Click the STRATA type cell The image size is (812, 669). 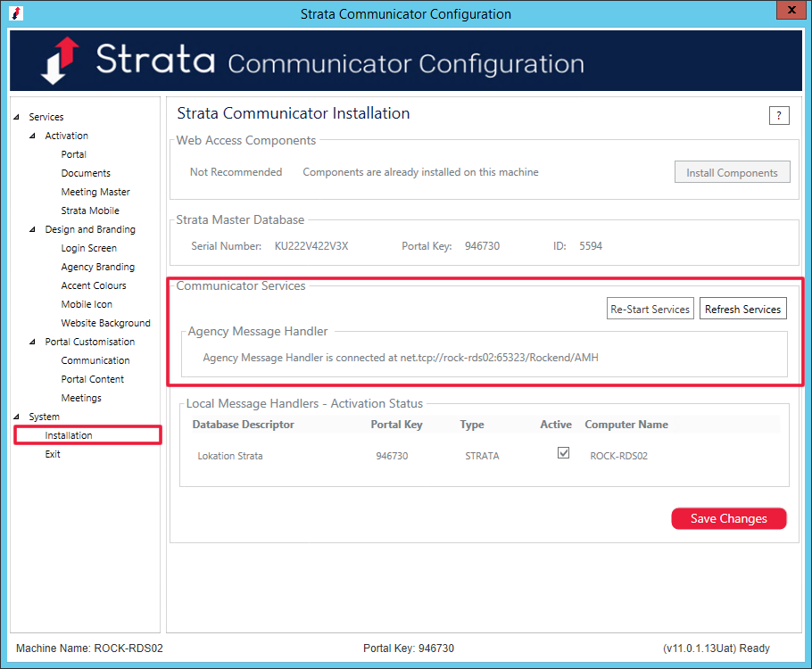click(482, 456)
